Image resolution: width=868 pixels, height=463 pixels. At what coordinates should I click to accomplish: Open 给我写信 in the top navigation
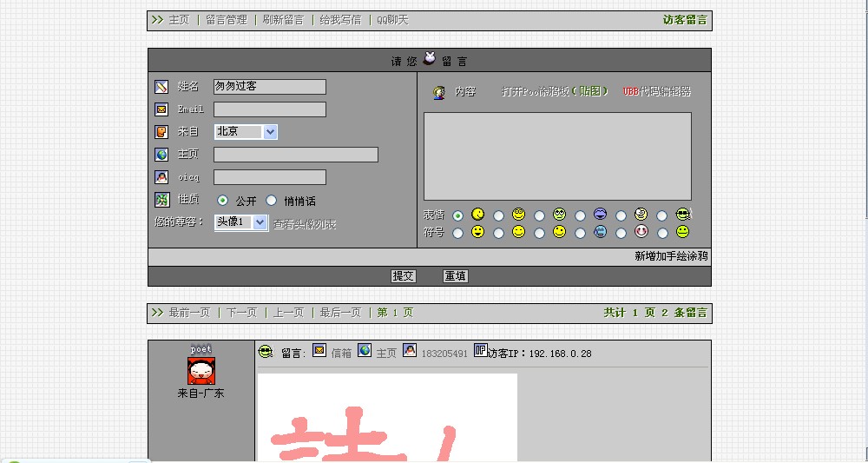point(340,20)
